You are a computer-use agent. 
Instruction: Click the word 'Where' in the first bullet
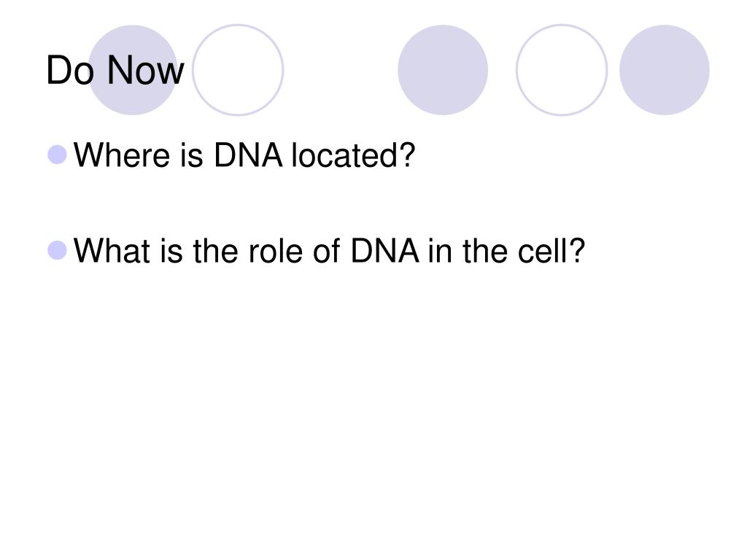pos(122,155)
